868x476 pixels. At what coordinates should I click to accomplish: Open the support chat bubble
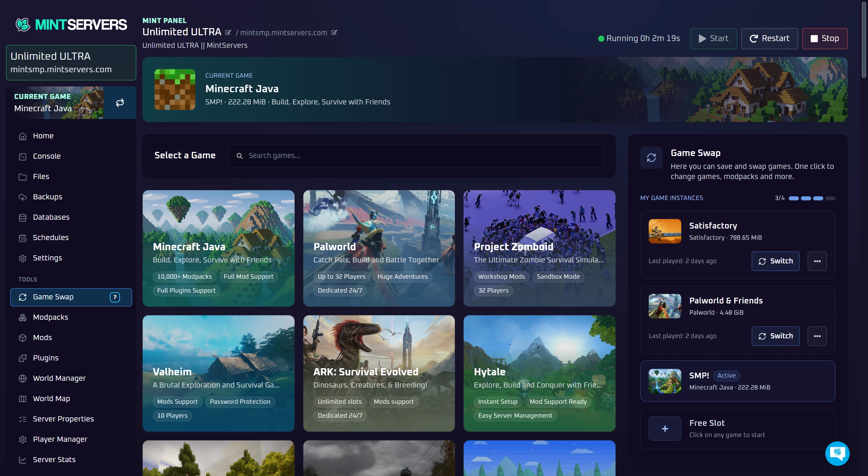point(837,453)
